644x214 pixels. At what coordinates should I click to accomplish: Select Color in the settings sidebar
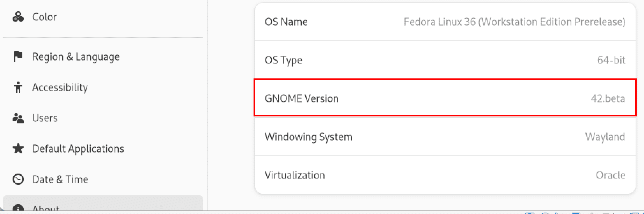(45, 17)
